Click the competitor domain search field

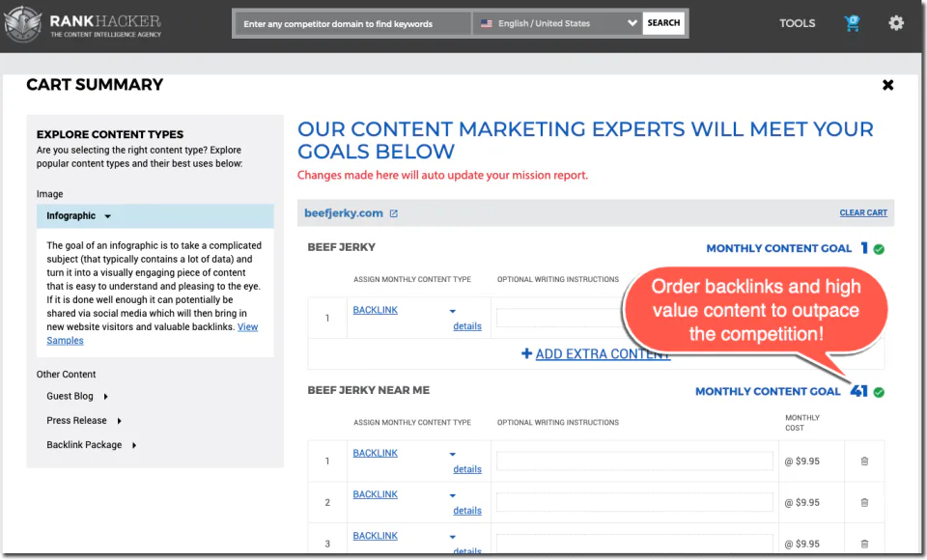353,23
